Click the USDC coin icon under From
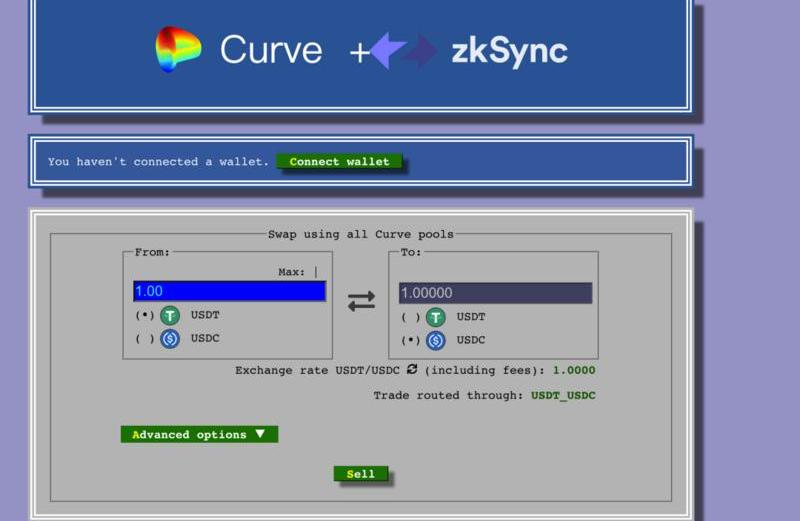 pyautogui.click(x=170, y=338)
